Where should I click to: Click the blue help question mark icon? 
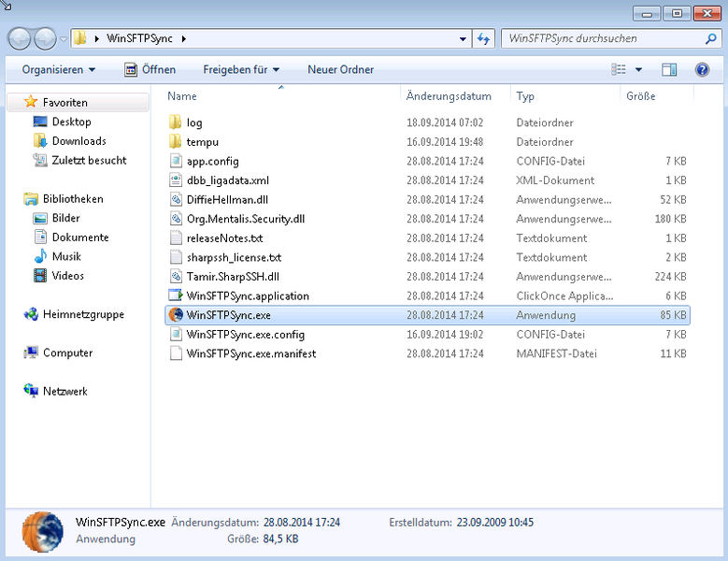coord(702,70)
